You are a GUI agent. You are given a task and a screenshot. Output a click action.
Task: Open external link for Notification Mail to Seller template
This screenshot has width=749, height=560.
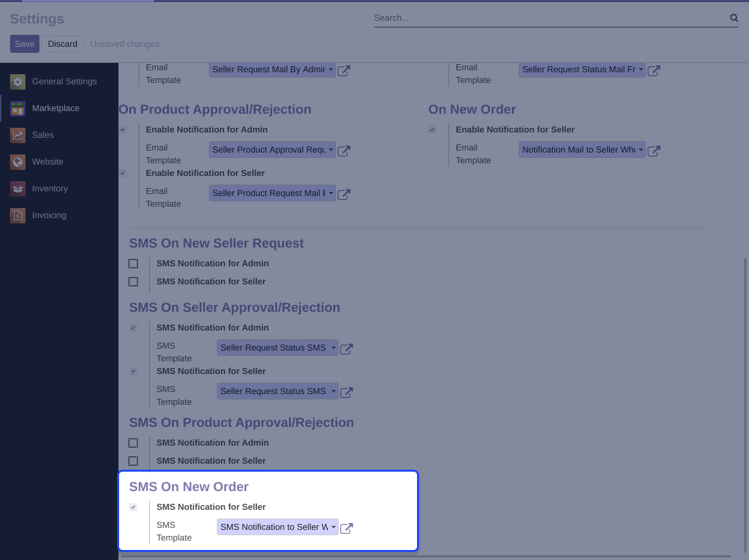(x=654, y=151)
